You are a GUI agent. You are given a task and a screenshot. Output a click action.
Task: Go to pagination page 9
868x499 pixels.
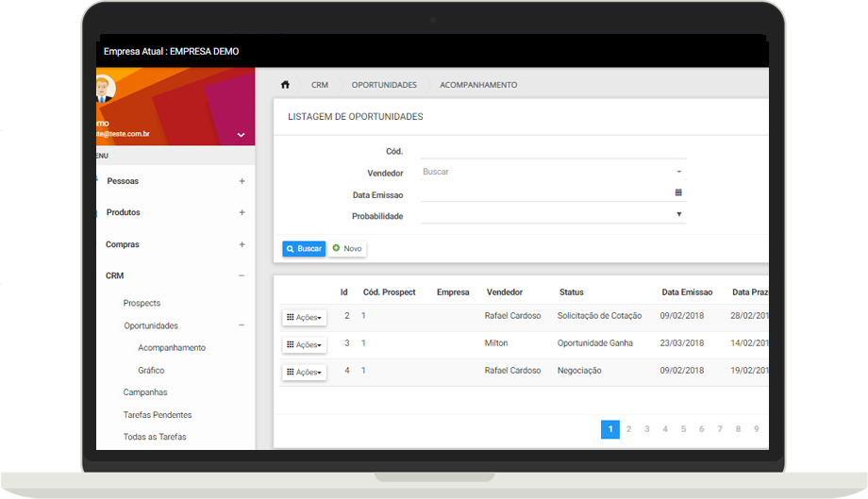pyautogui.click(x=756, y=429)
